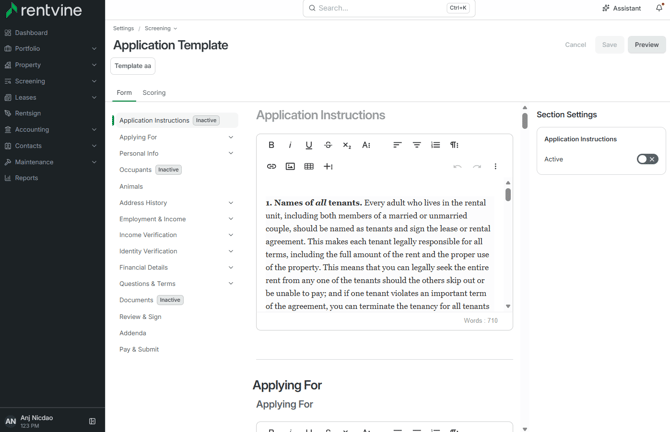Image resolution: width=670 pixels, height=432 pixels.
Task: Switch to the Scoring tab
Action: [x=154, y=92]
